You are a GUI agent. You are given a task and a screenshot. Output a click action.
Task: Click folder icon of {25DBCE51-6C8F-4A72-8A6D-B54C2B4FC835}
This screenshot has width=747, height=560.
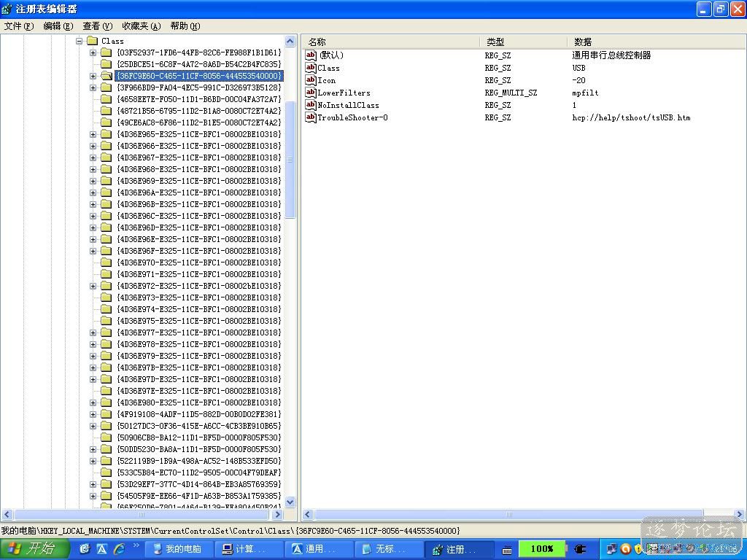(107, 64)
